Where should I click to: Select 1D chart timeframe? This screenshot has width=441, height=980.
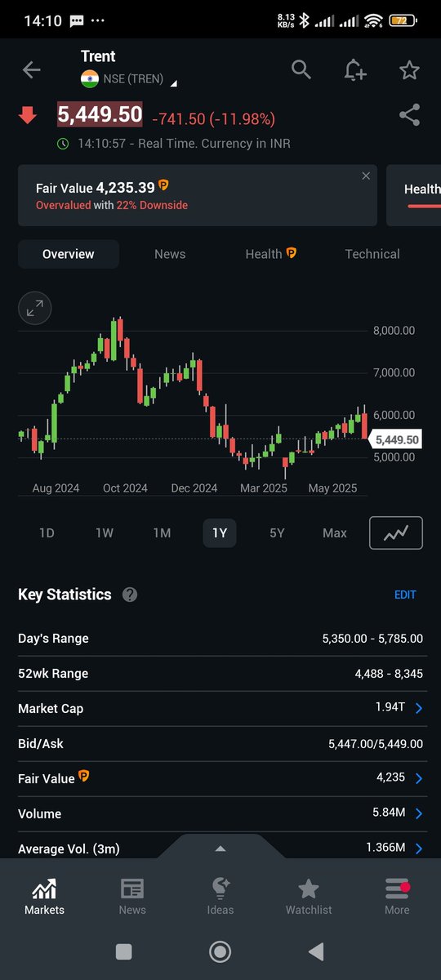click(47, 533)
